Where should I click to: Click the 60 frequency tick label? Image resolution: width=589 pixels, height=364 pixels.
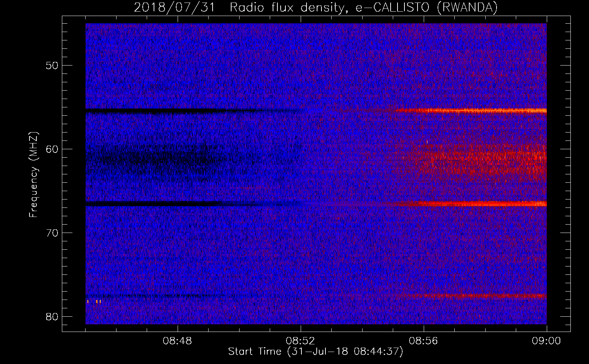52,149
